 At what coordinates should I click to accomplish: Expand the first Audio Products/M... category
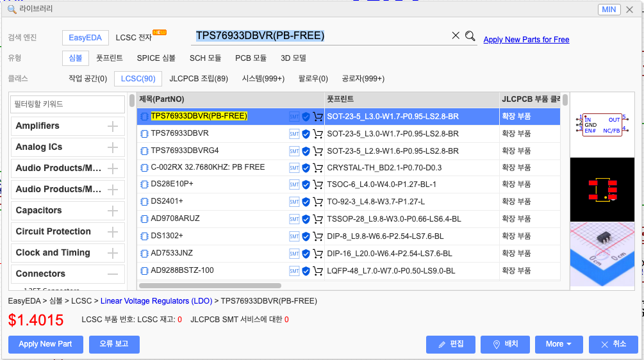click(x=113, y=168)
